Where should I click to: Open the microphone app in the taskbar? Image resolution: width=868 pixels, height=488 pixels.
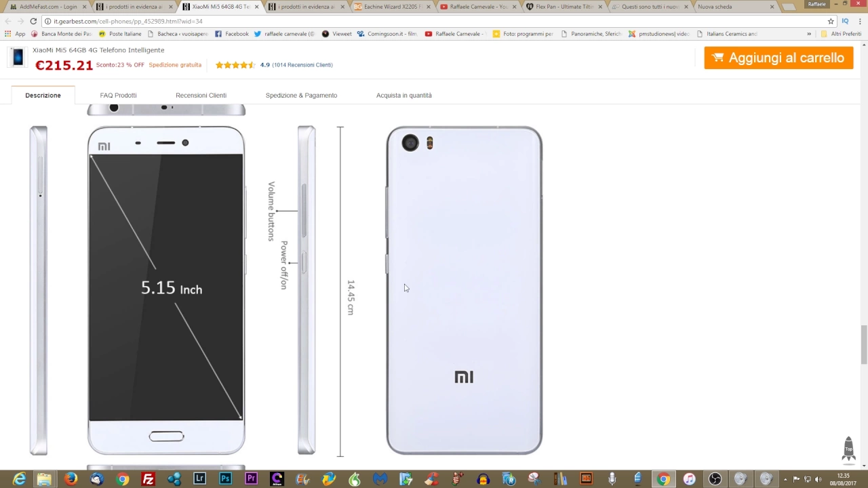[x=612, y=479]
